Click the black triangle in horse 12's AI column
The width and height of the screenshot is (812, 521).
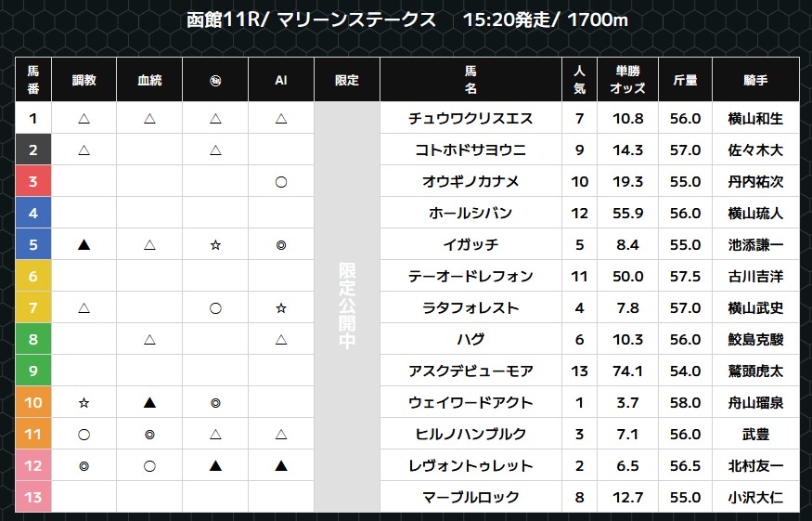281,465
